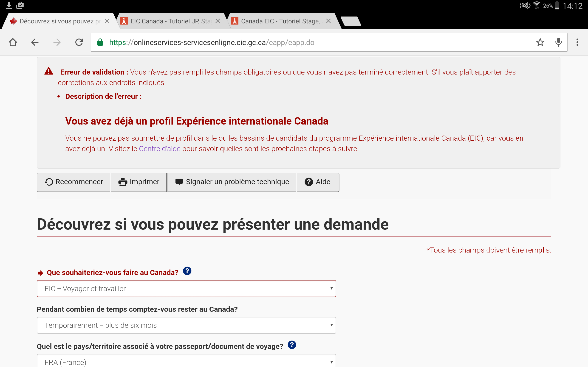This screenshot has width=588, height=367.
Task: Tap the browser Home icon
Action: click(x=13, y=42)
